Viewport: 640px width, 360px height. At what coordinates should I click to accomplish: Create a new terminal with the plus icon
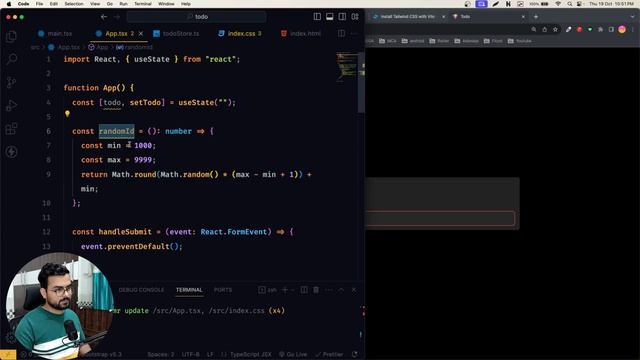[x=285, y=290]
